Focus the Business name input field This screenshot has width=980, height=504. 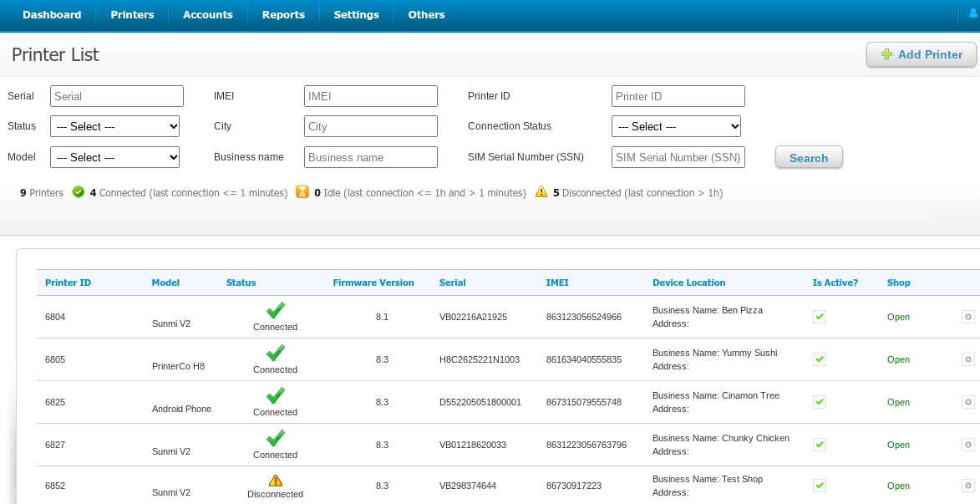tap(371, 157)
